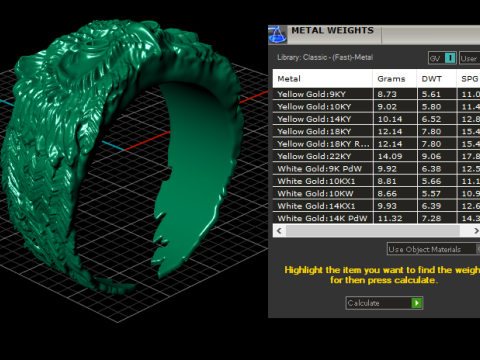Sort by the Grams column header
This screenshot has width=480, height=360.
click(x=395, y=79)
